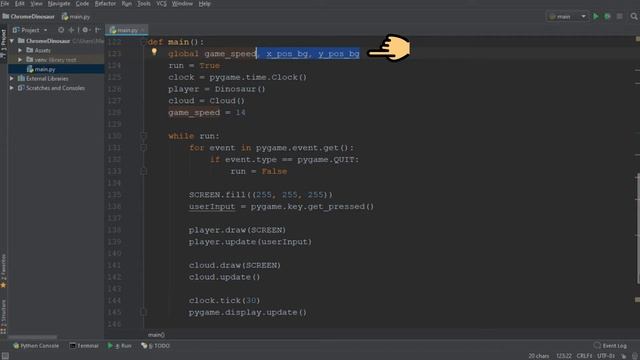Open the Window menu

(182, 4)
